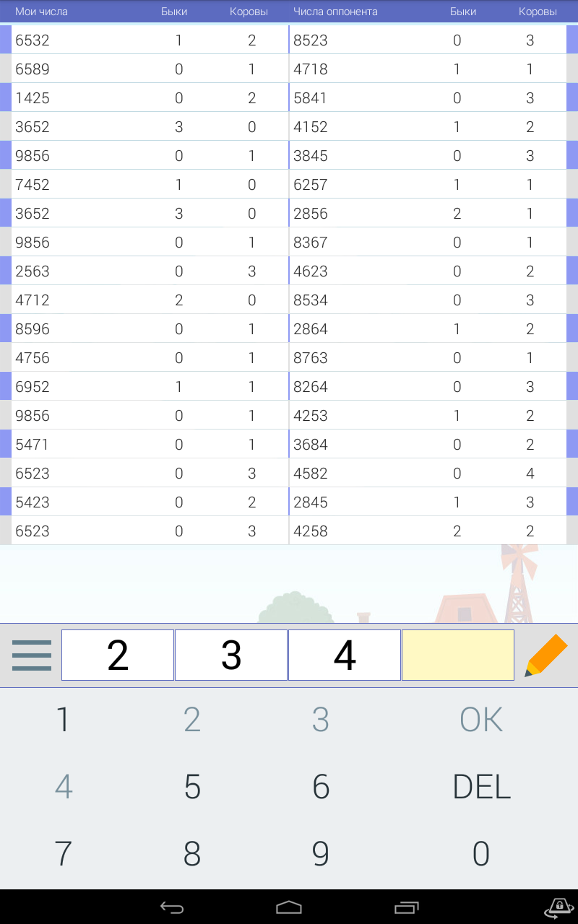578x924 pixels.
Task: Open the Android recent apps icon
Action: point(406,907)
